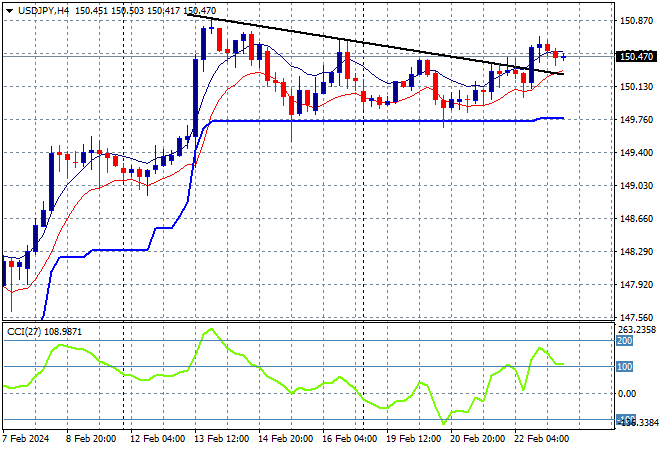Click the 263.2358 CCI scale maximum
The image size is (660, 450).
[637, 330]
